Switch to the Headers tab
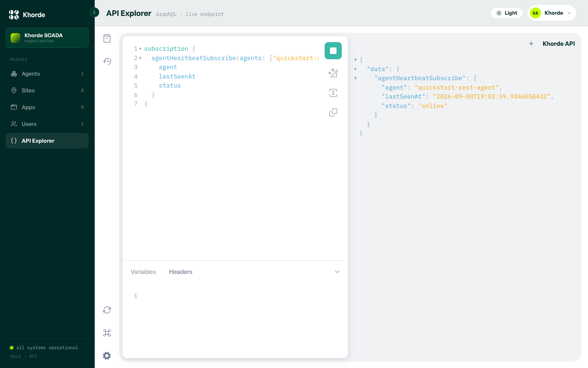 click(x=180, y=272)
